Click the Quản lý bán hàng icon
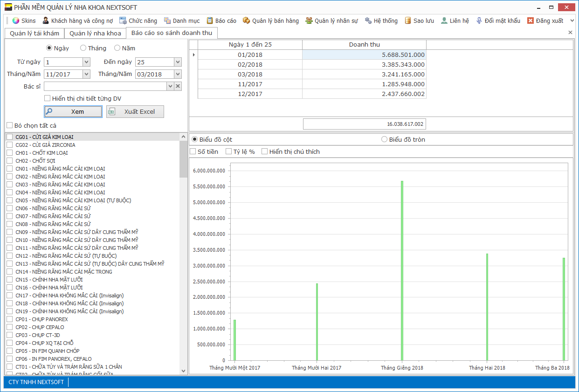579x392 pixels. [x=246, y=21]
